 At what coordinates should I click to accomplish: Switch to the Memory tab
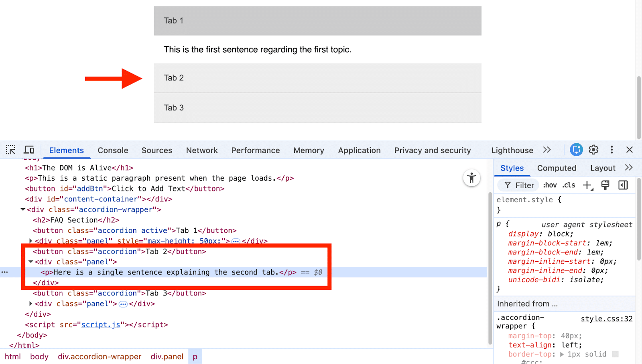[x=309, y=150]
